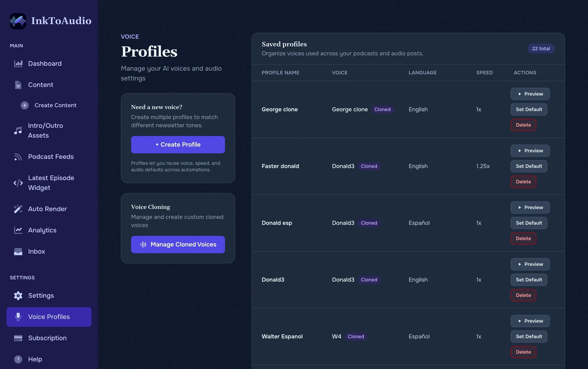This screenshot has width=588, height=369.
Task: Preview the Walter Espanol profile
Action: 530,321
